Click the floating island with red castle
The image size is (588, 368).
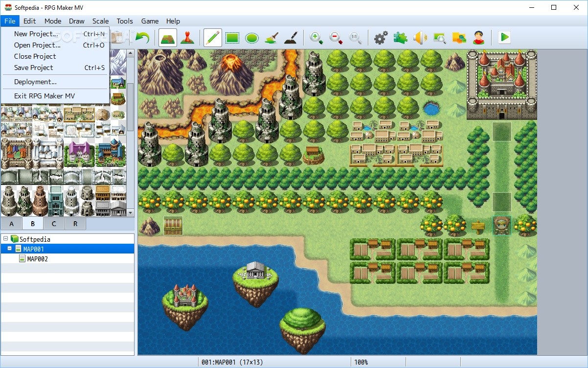185,307
